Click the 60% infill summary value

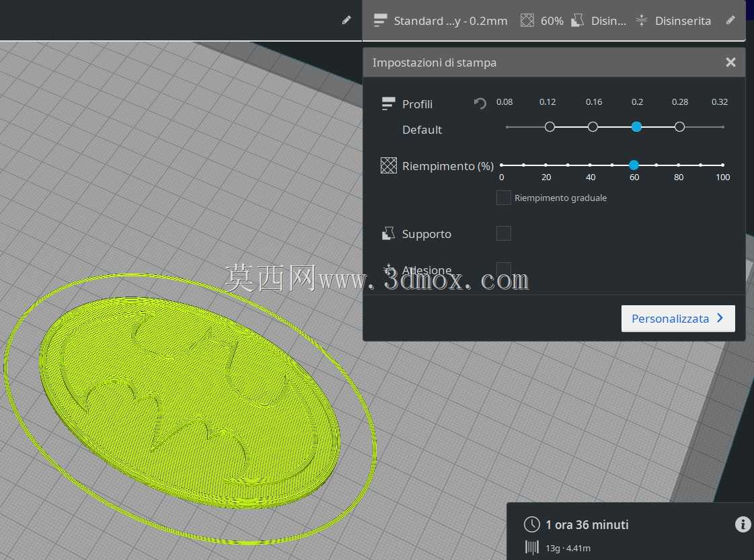coord(552,21)
